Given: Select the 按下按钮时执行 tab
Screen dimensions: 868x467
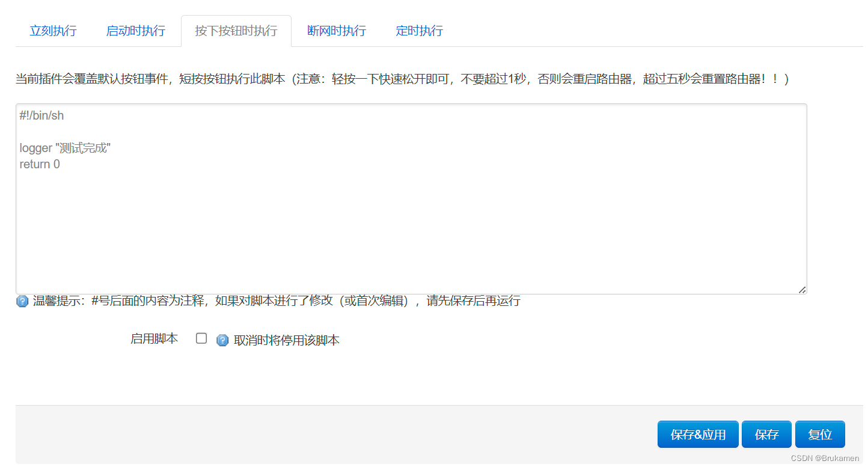Looking at the screenshot, I should (x=236, y=31).
